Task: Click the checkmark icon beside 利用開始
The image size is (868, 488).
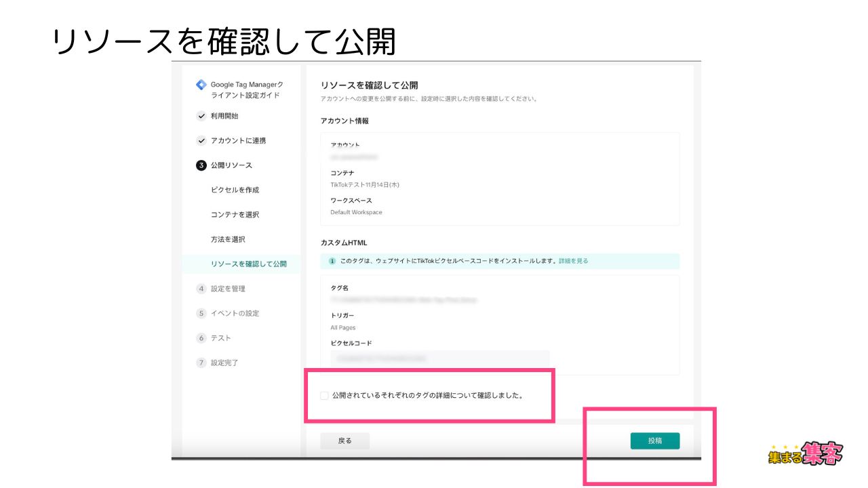Action: (201, 116)
